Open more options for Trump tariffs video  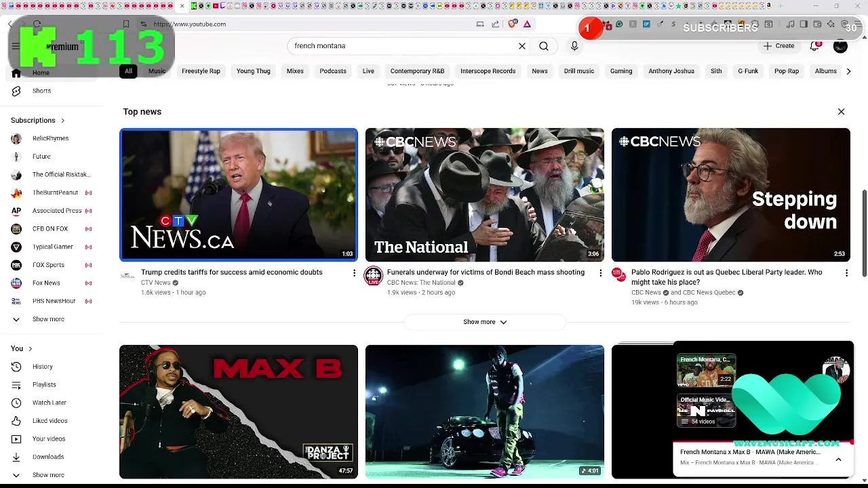tap(354, 272)
